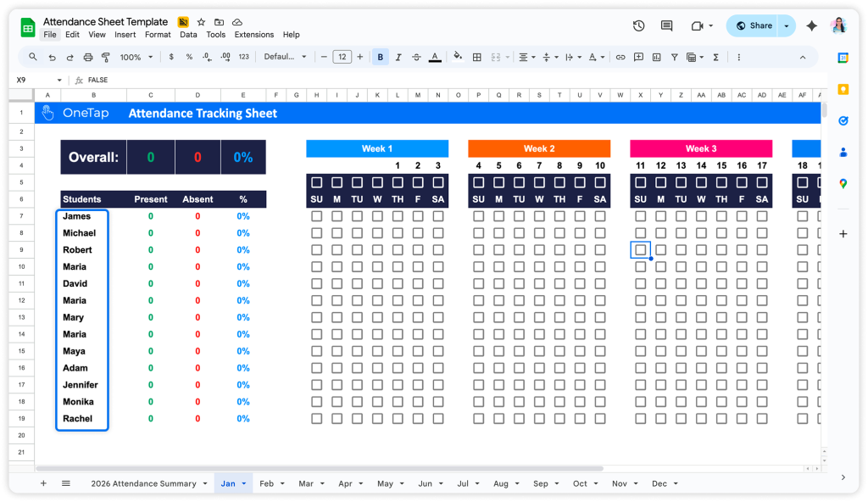Tick the selected checkbox in cell X9

click(x=640, y=250)
